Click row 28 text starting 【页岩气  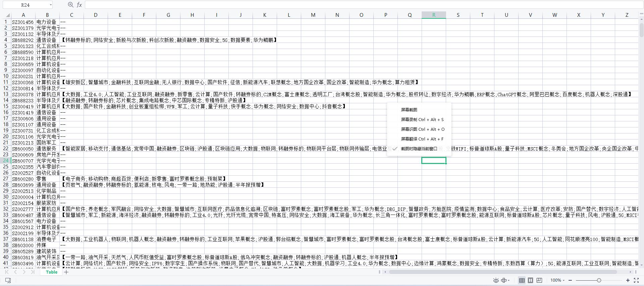(x=163, y=185)
